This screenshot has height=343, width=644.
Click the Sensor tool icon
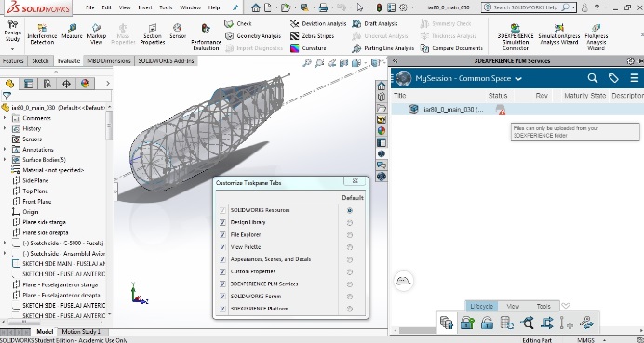coord(178,32)
